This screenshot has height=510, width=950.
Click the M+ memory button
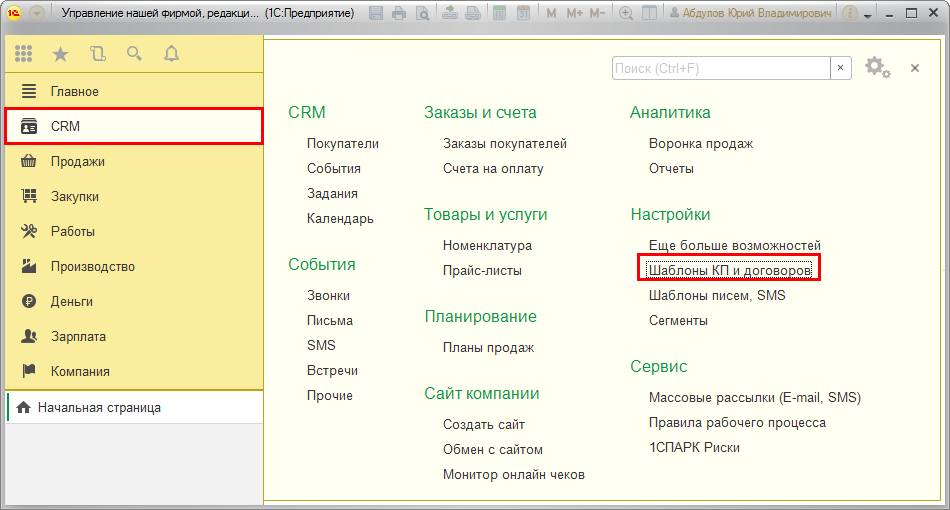[x=574, y=13]
